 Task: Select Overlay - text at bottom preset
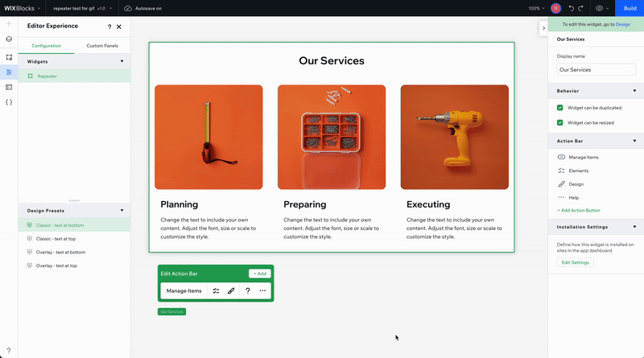point(74,252)
